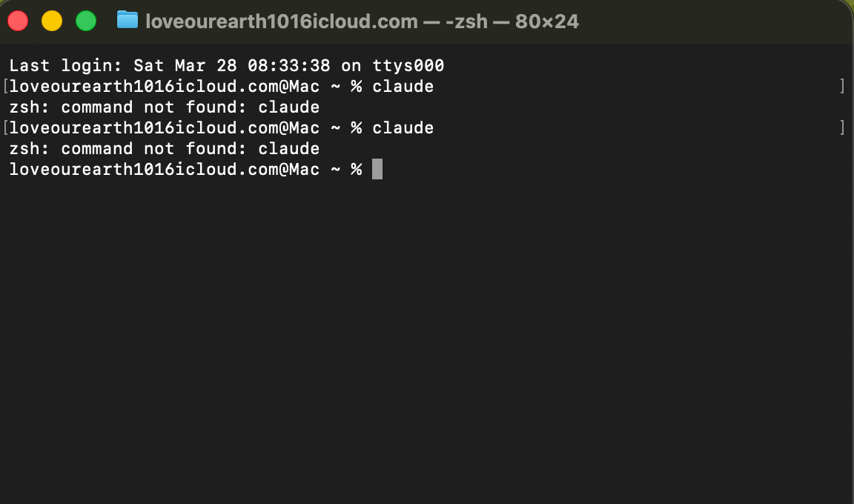This screenshot has width=854, height=504.
Task: Click the first claude command typed
Action: pos(403,87)
